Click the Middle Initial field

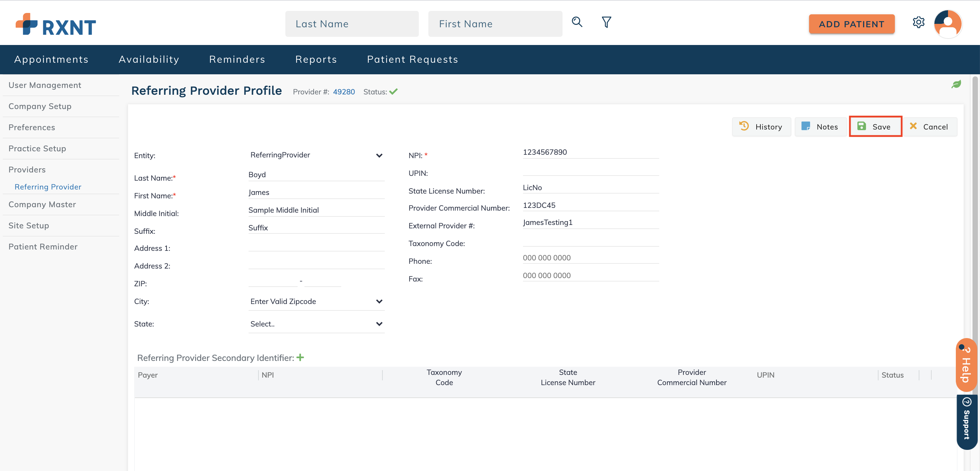tap(316, 210)
